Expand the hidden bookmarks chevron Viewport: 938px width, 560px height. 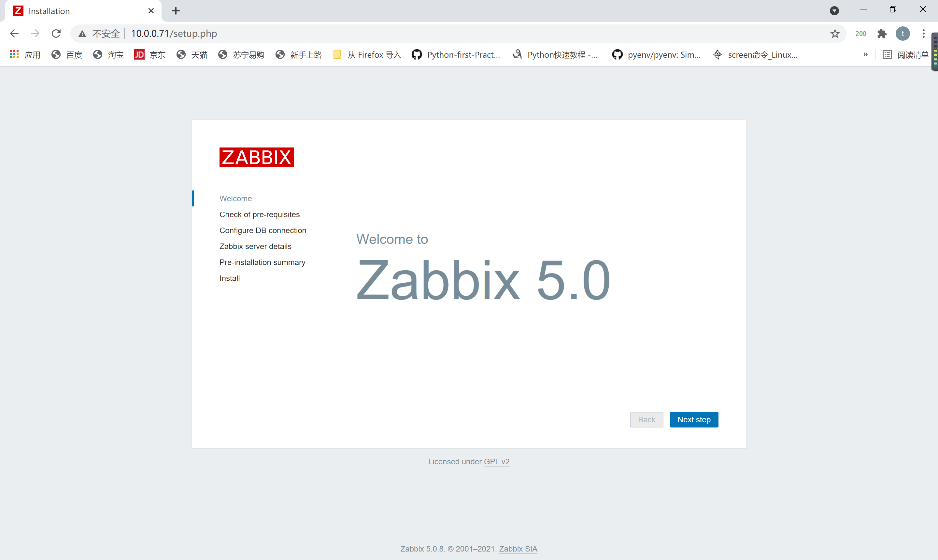[x=865, y=54]
